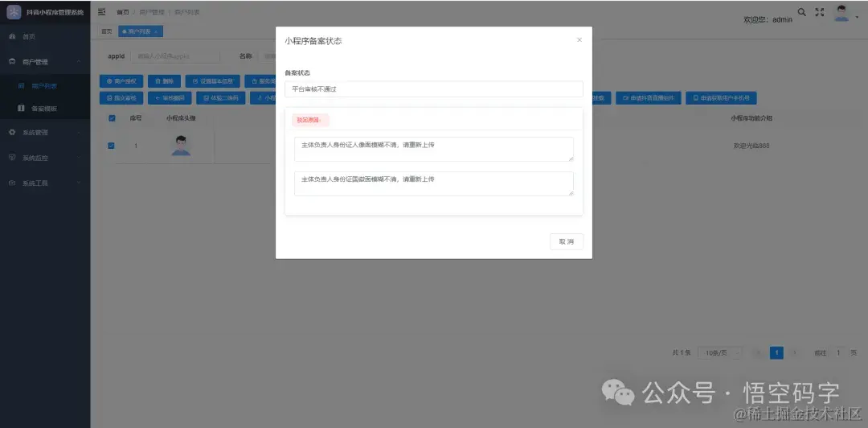Click the 设置基本信息 button
This screenshot has height=428, width=868.
(213, 81)
